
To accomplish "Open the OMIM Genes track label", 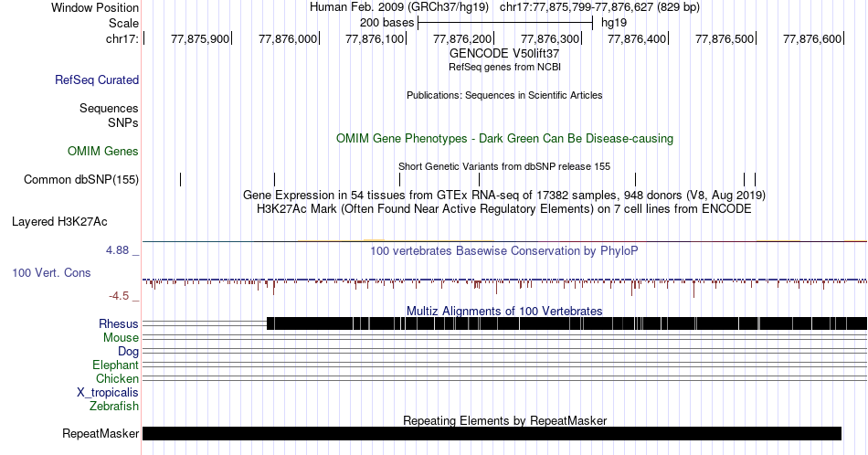I will tap(103, 151).
